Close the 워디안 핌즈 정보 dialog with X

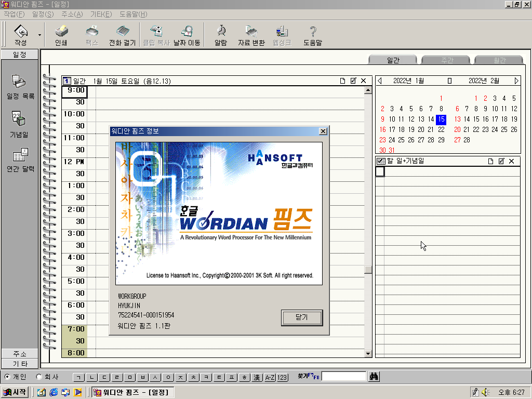click(x=323, y=131)
